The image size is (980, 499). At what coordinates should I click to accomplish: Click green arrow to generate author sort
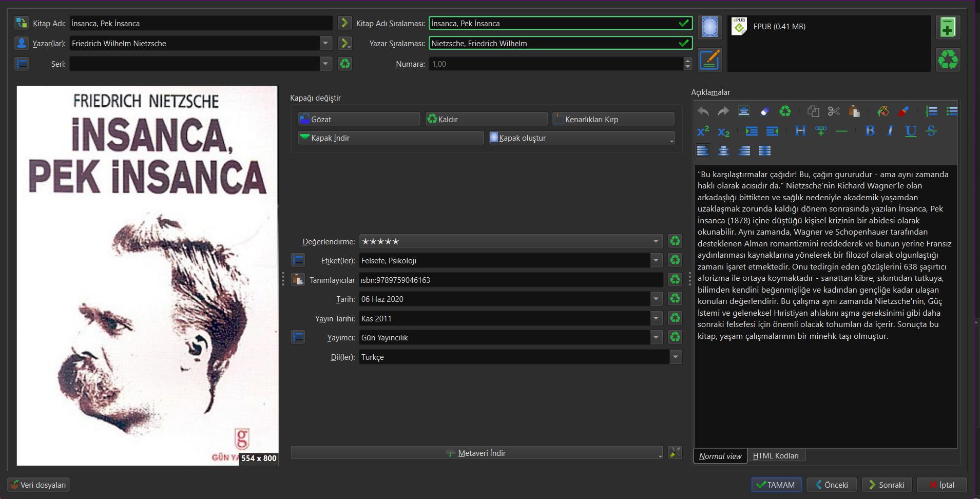click(344, 43)
